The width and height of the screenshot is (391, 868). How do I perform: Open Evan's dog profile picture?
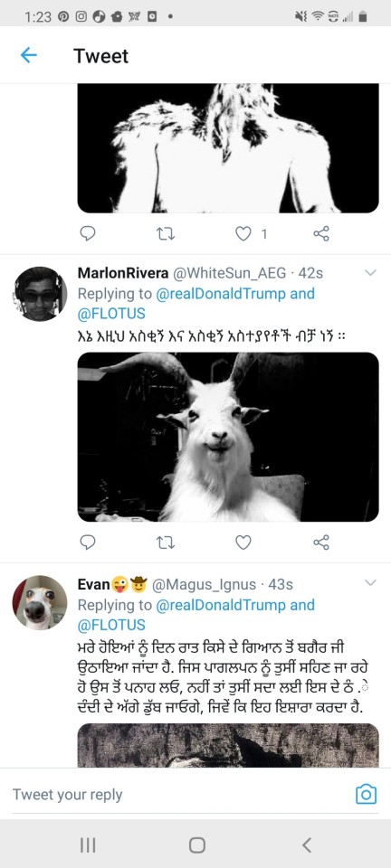[x=40, y=602]
